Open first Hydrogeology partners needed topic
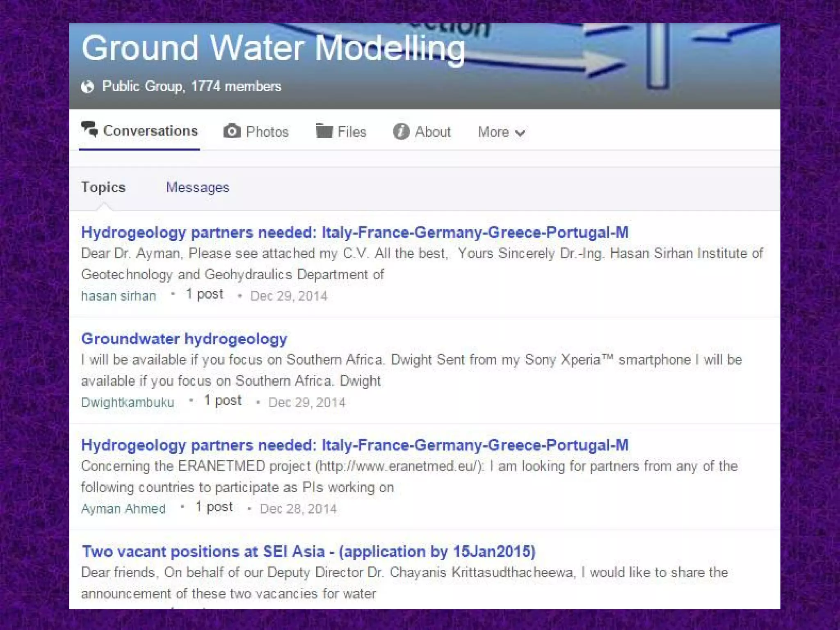Viewport: 840px width, 630px height. pyautogui.click(x=354, y=233)
